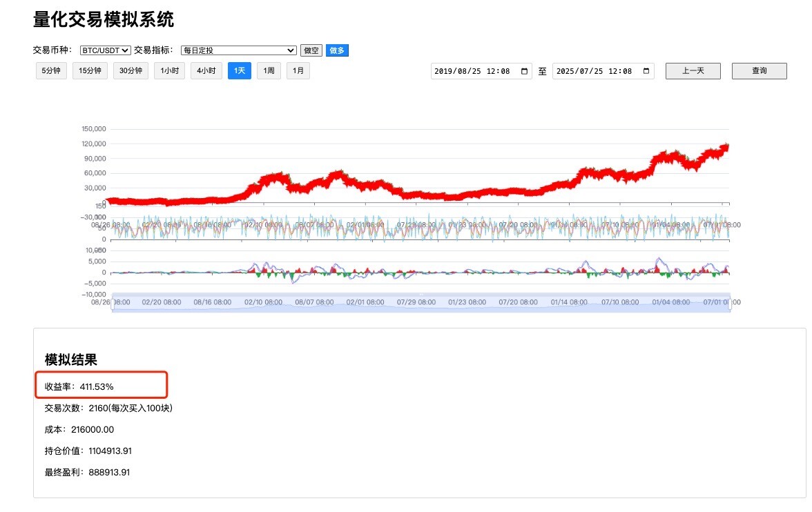Choose the 1周 interval

(x=269, y=70)
